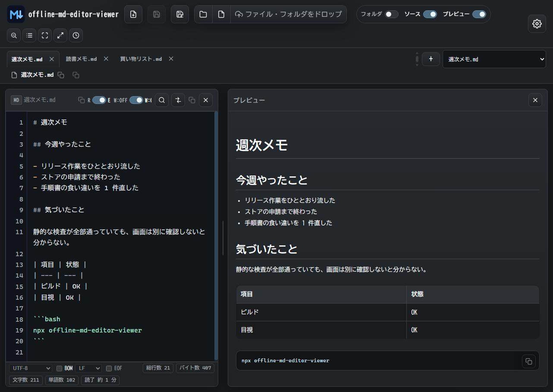553x392 pixels.
Task: Click the 総行数 21 status badge
Action: point(158,368)
